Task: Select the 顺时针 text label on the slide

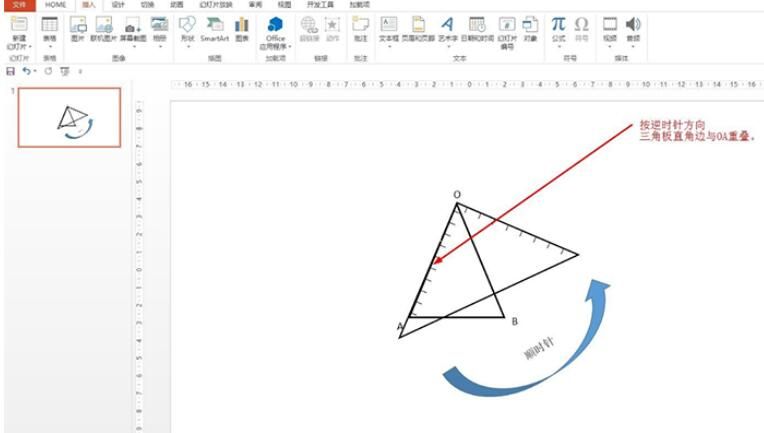Action: pos(539,348)
